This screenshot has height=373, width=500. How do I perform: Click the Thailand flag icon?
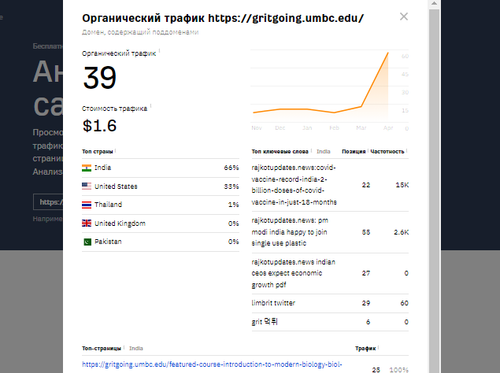pos(86,205)
